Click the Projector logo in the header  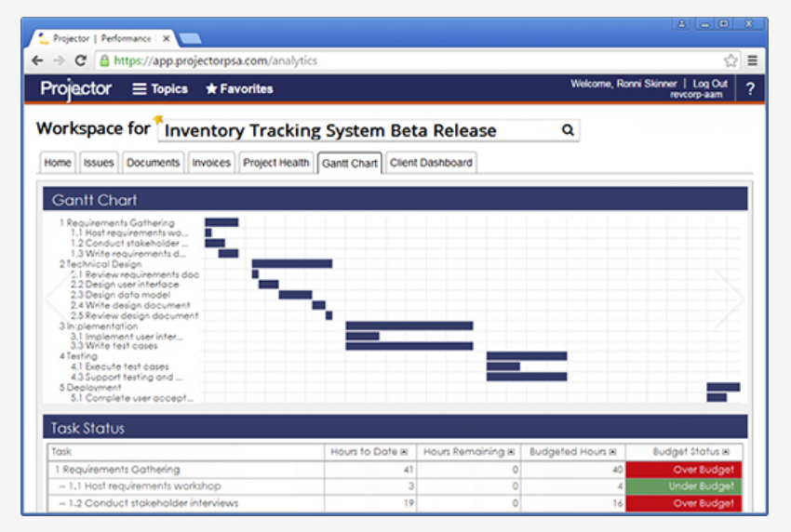(x=76, y=89)
